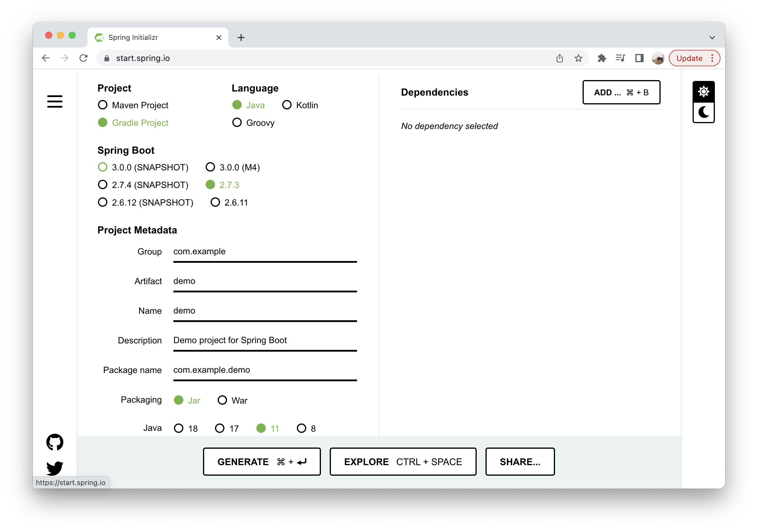
Task: Select Spring Boot 2.7.4 (SNAPSHOT)
Action: pyautogui.click(x=143, y=185)
